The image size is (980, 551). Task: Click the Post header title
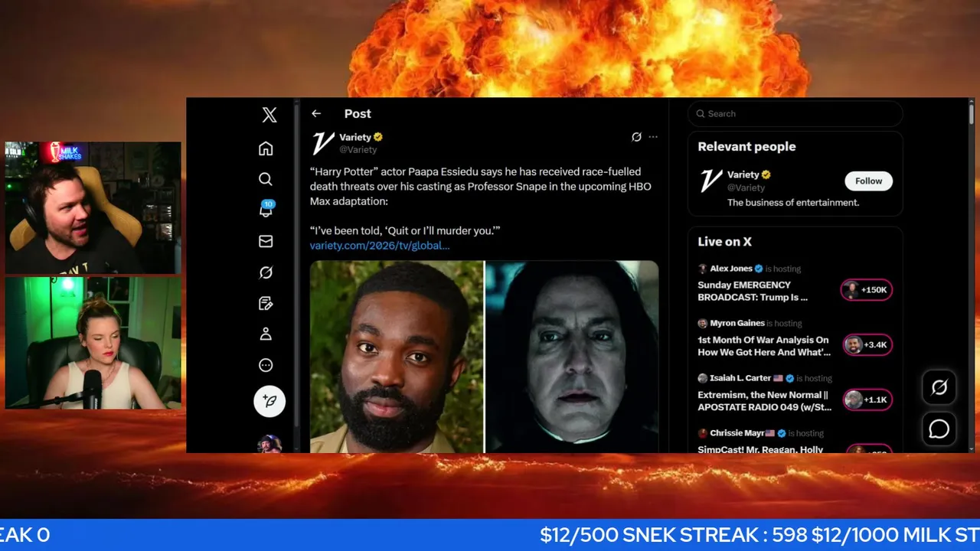coord(358,114)
